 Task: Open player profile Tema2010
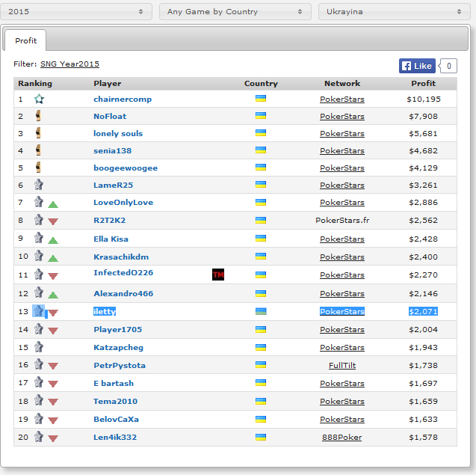pyautogui.click(x=115, y=401)
